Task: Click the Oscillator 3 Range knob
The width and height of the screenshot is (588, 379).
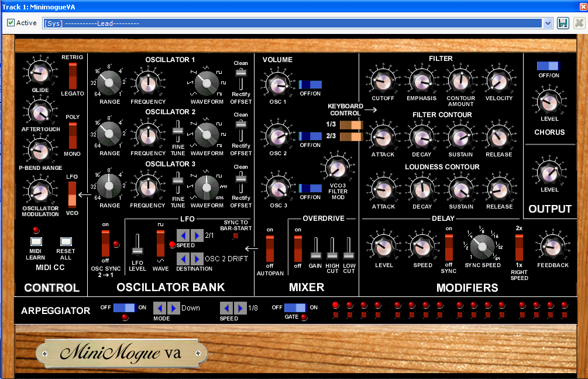Action: [x=109, y=186]
